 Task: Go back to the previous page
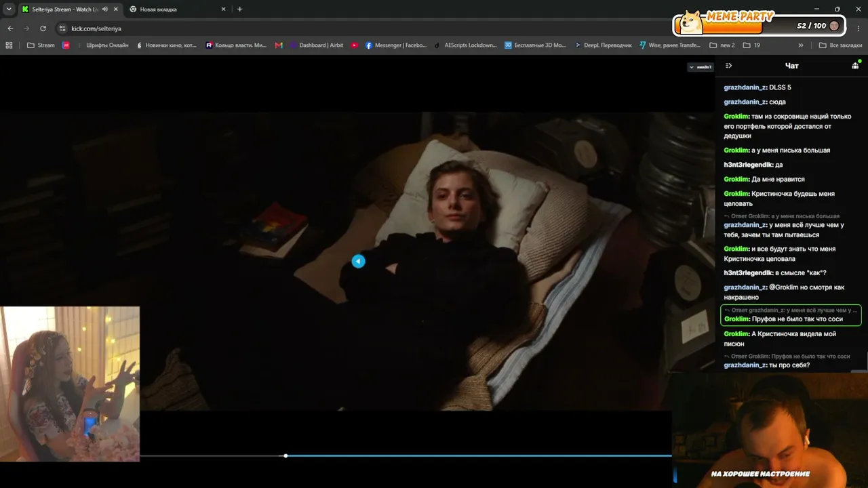pos(10,28)
